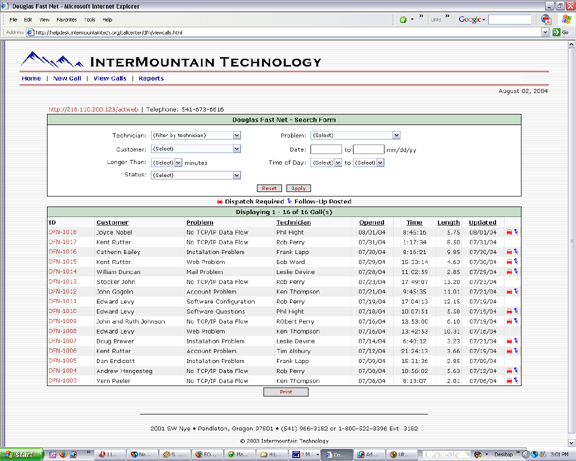Open the Edit menu
This screenshot has width=576, height=461.
click(x=28, y=20)
